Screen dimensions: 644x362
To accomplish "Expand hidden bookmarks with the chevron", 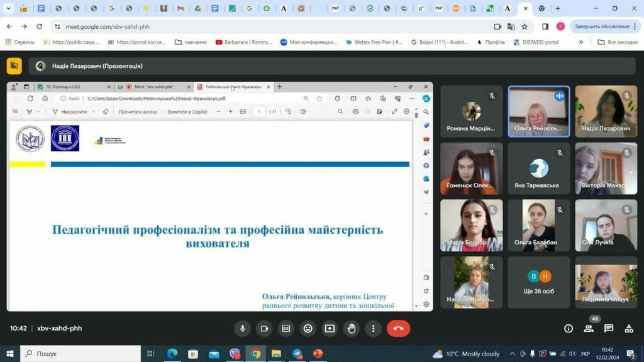I will tap(580, 42).
